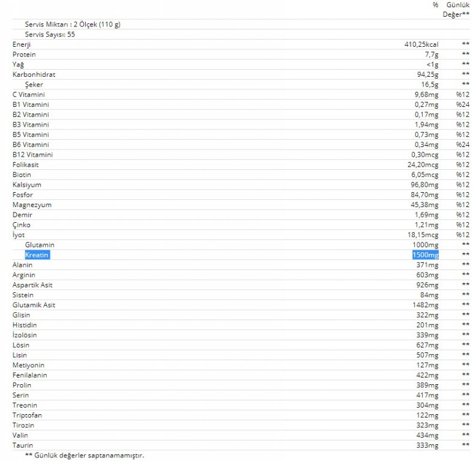Click the 'Kalsiyum' label

click(x=27, y=185)
